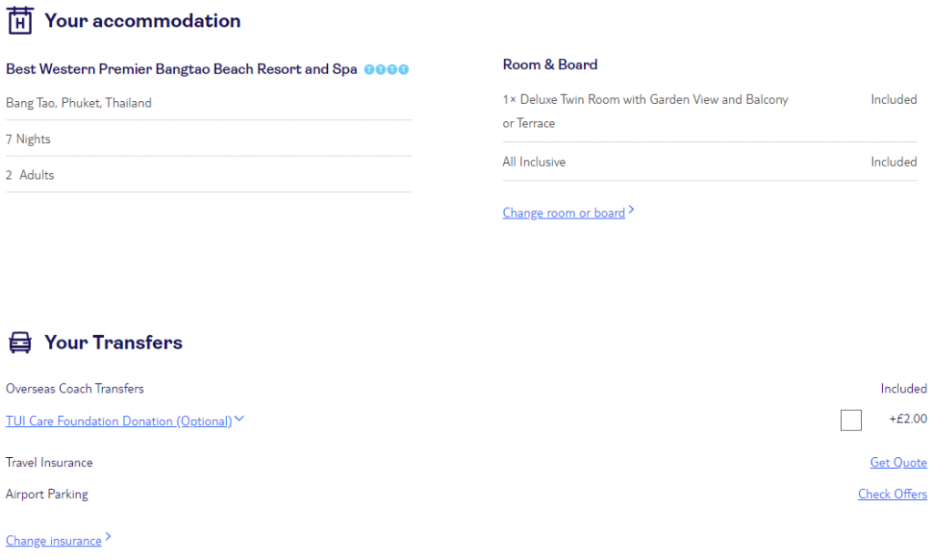Click 'Included' beside Deluxe Twin Room

pos(893,99)
